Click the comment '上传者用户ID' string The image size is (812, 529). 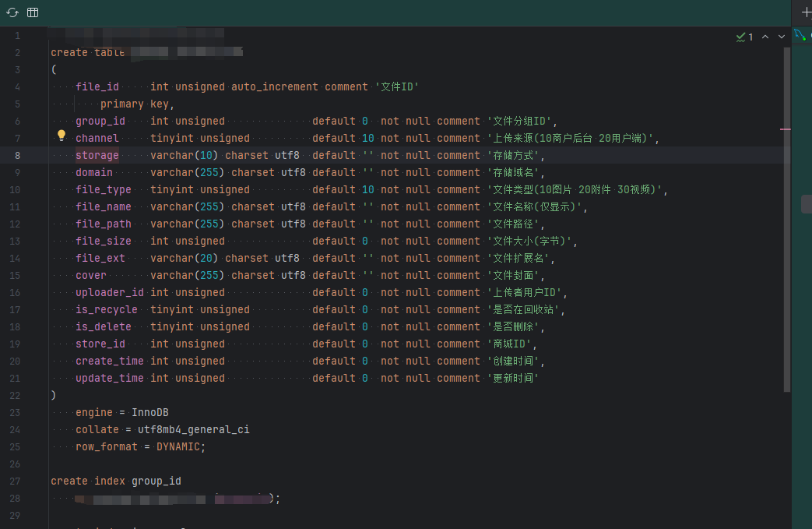tap(525, 292)
